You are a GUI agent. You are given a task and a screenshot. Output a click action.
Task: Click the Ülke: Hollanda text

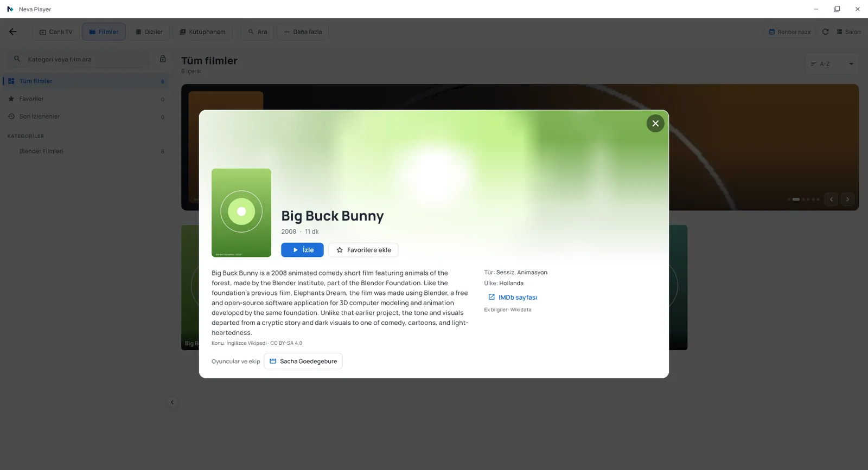(503, 284)
